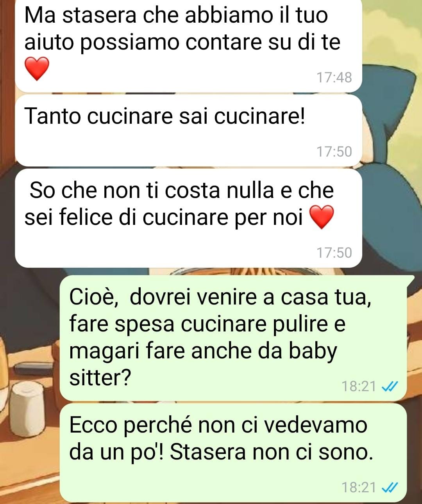Tap the last 18:21 timestamp at the bottom
The height and width of the screenshot is (504, 422).
[359, 488]
